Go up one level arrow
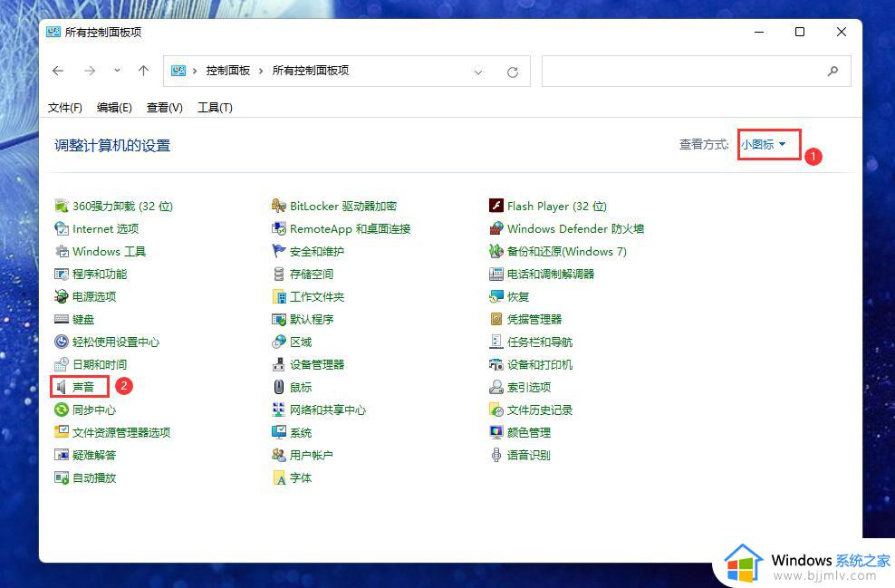Screen dimensions: 895x588 tap(143, 71)
